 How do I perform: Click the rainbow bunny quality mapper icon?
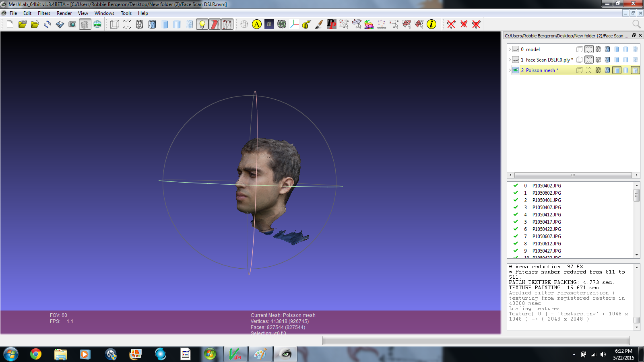coord(369,25)
